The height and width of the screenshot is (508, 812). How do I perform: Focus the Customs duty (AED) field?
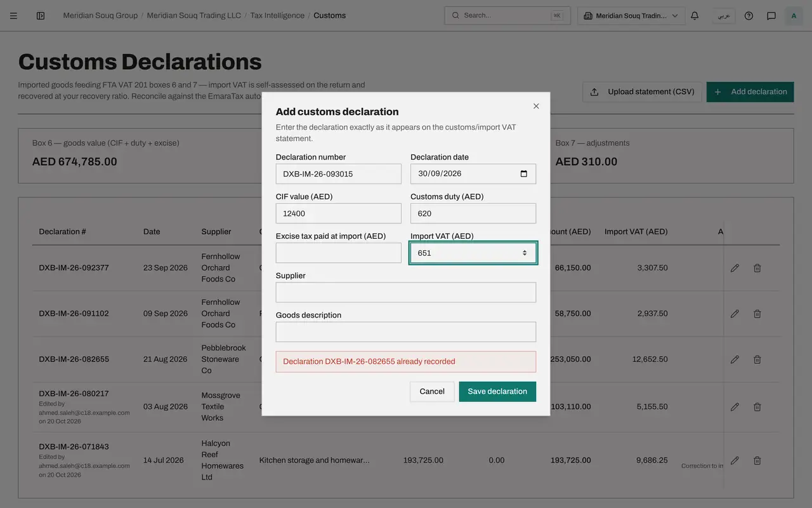473,213
